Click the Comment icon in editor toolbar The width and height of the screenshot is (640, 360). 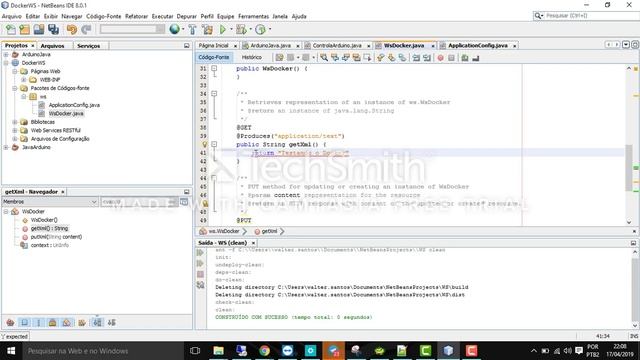pyautogui.click(x=464, y=58)
